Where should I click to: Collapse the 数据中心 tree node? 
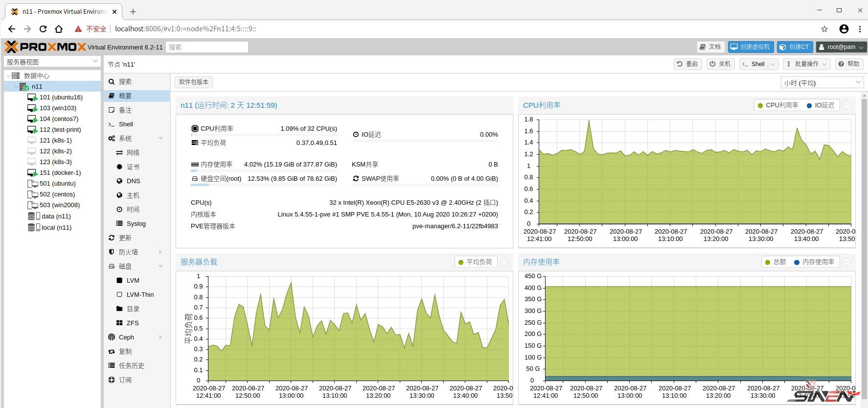pyautogui.click(x=8, y=76)
